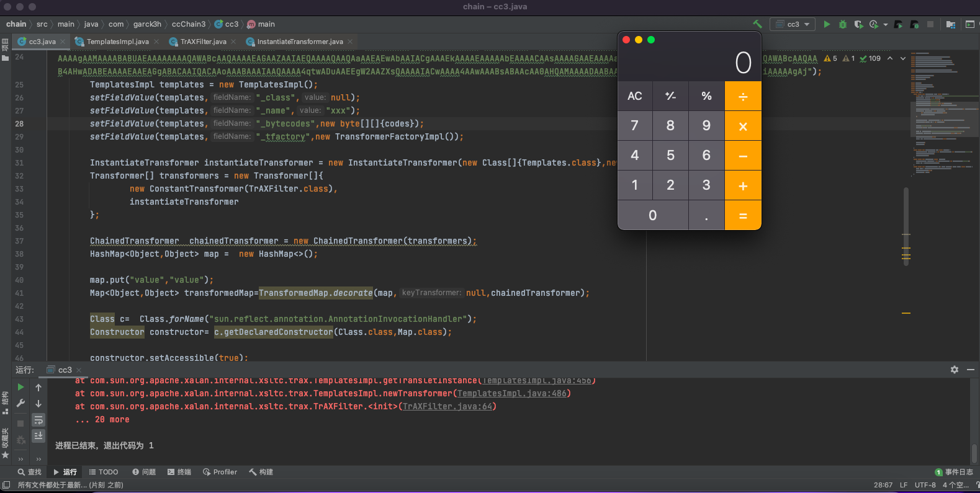Jump up the stack trace with the up arrow
This screenshot has width=980, height=493.
(38, 387)
